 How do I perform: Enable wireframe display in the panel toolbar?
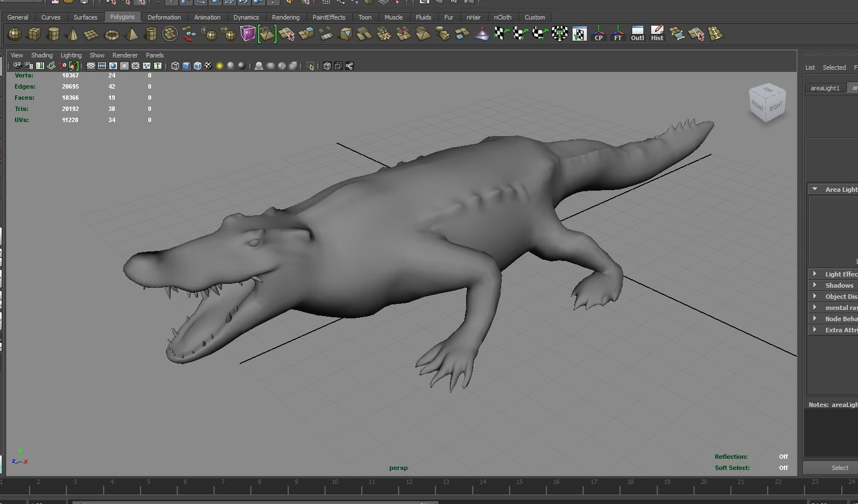click(175, 66)
